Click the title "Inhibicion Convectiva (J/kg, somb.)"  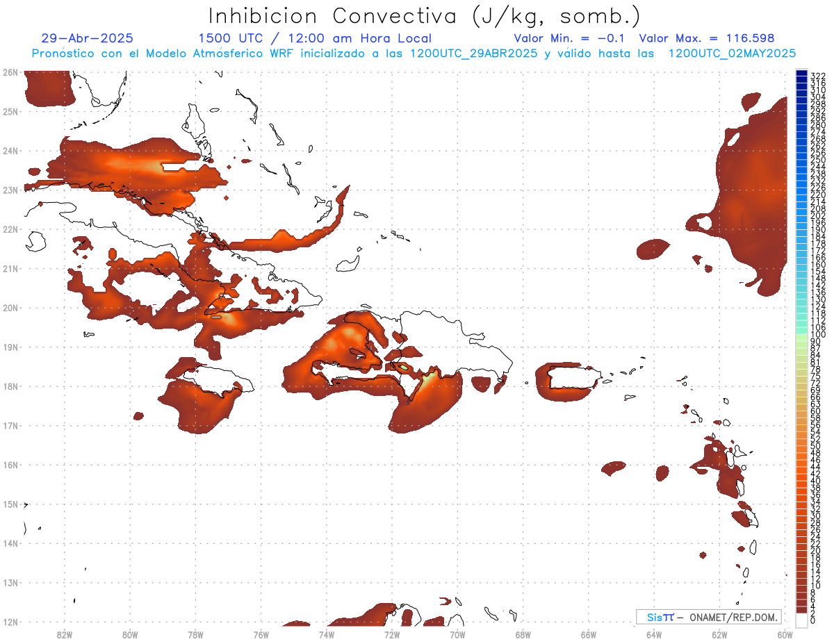[x=425, y=17]
